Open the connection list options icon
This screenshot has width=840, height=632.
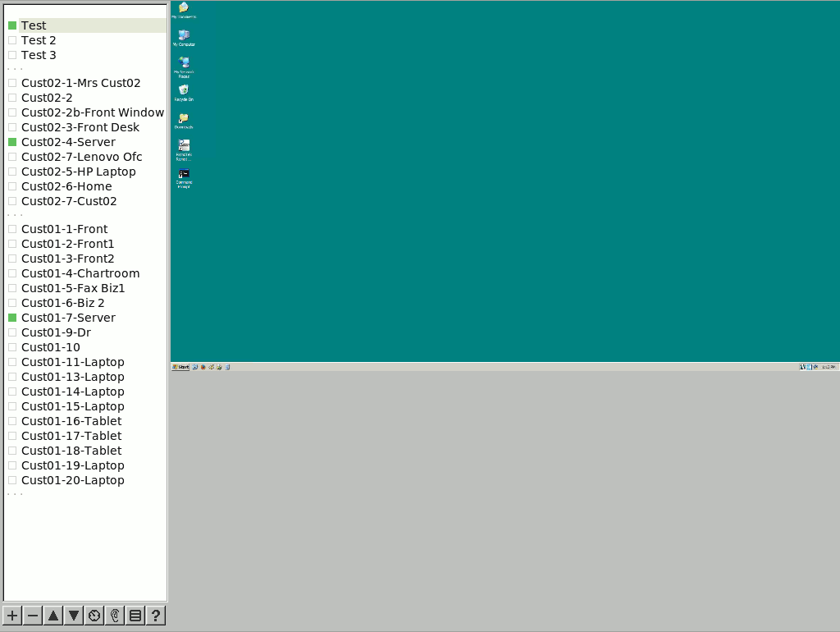(135, 615)
